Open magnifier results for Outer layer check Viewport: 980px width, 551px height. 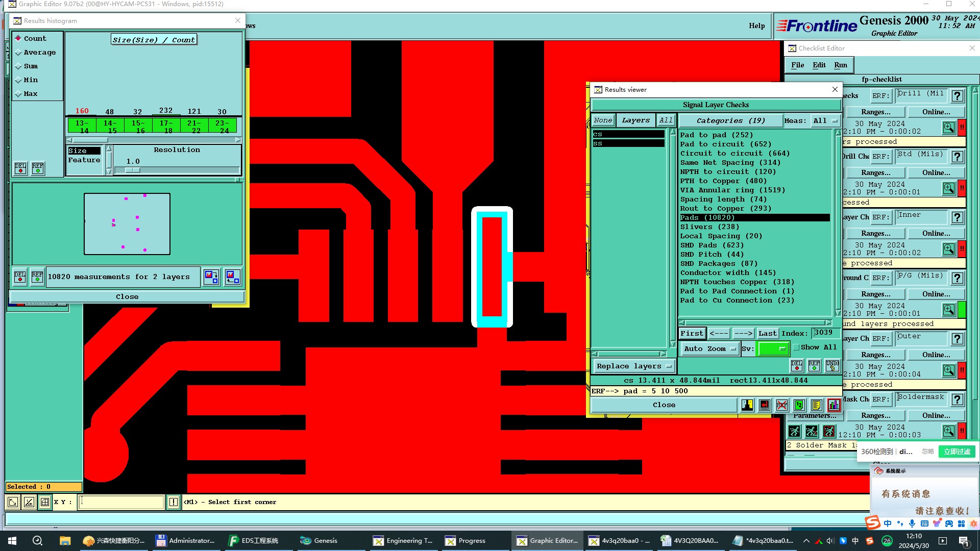(x=949, y=370)
